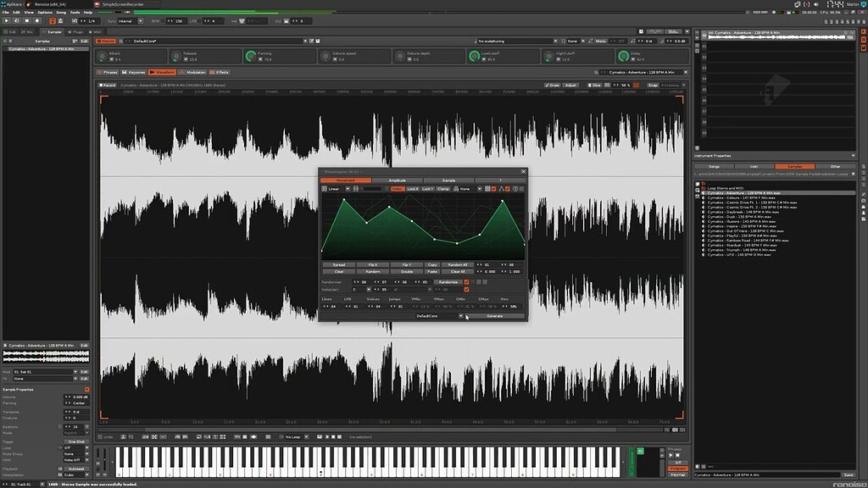
Task: Click the BPM value field
Action: click(176, 21)
